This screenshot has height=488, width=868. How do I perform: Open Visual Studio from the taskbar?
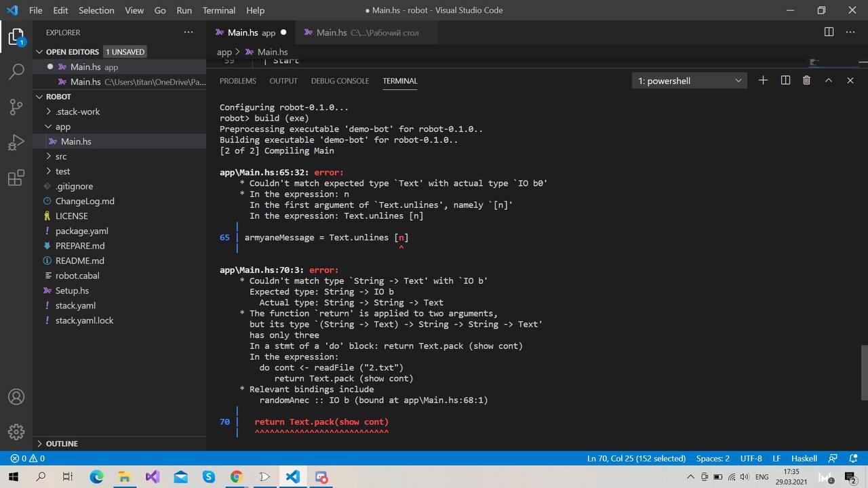pyautogui.click(x=152, y=477)
